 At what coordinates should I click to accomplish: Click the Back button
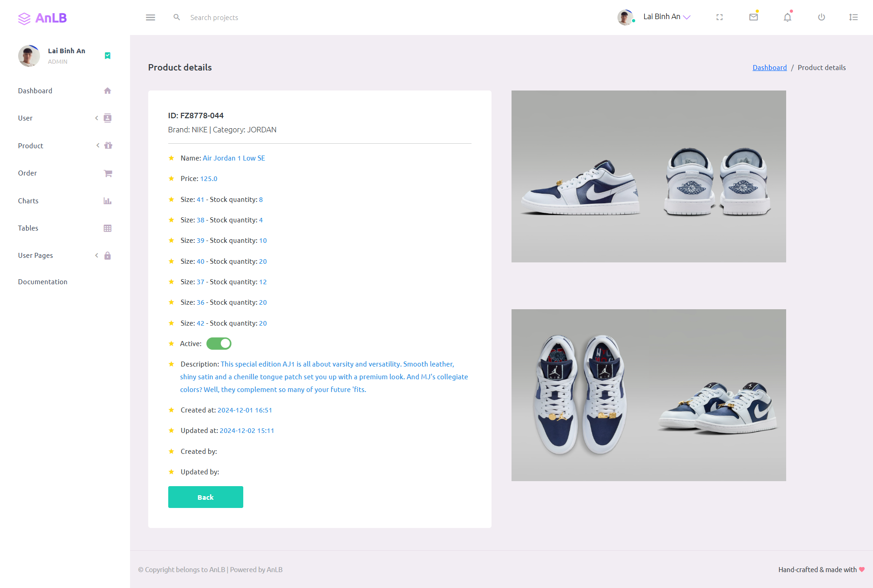click(206, 497)
